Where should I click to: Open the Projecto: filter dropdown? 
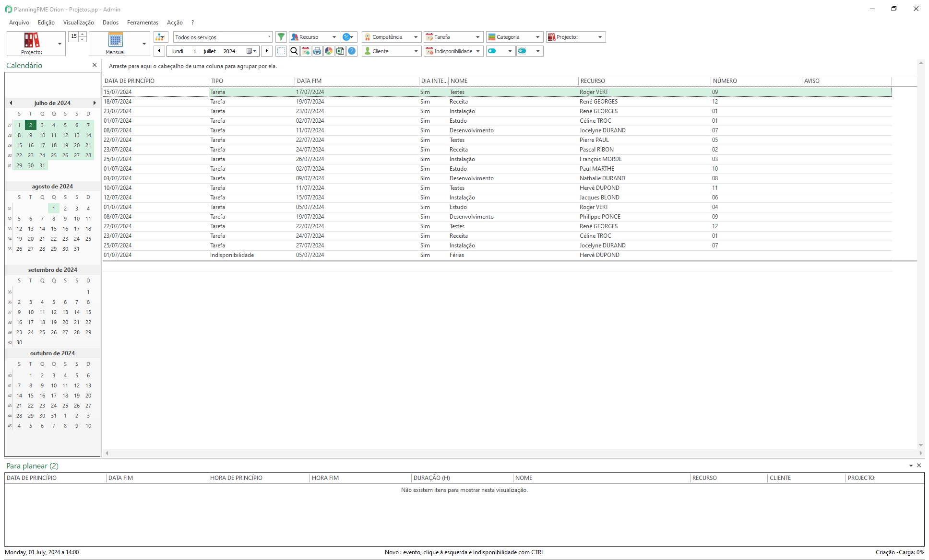(x=576, y=37)
